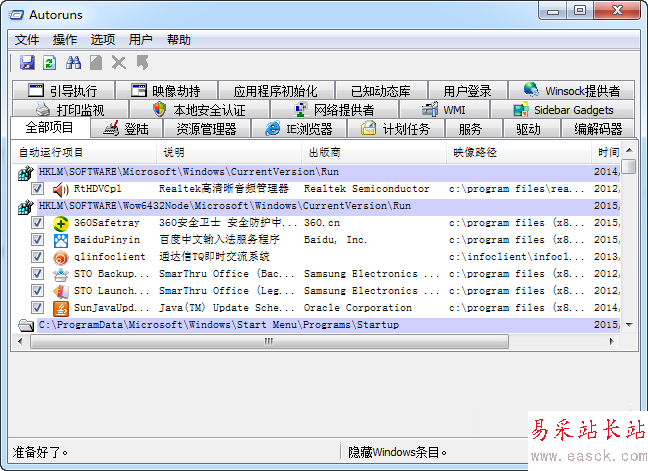Click horizontal scrollbar right arrow
Screen dimensions: 648x471
click(612, 341)
